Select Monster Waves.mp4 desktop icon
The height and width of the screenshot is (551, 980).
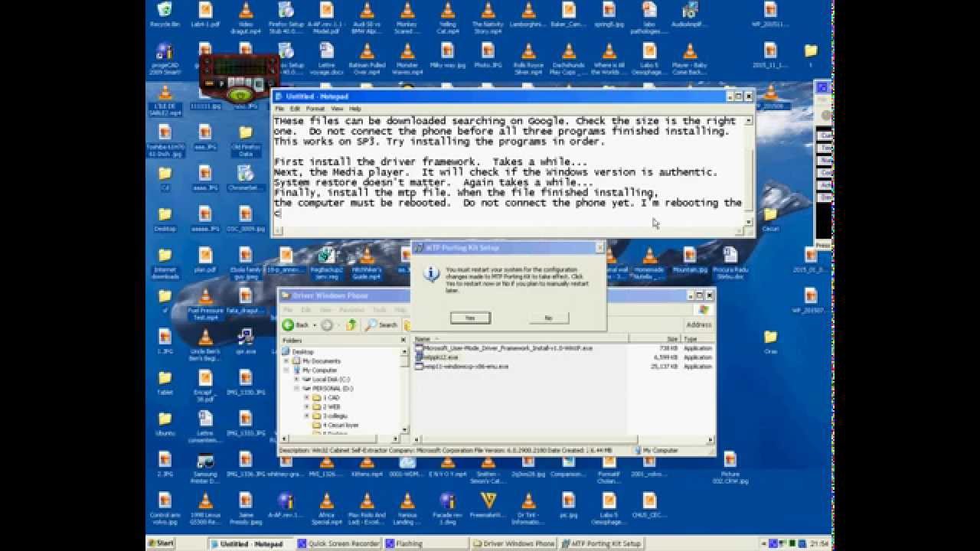pos(407,59)
